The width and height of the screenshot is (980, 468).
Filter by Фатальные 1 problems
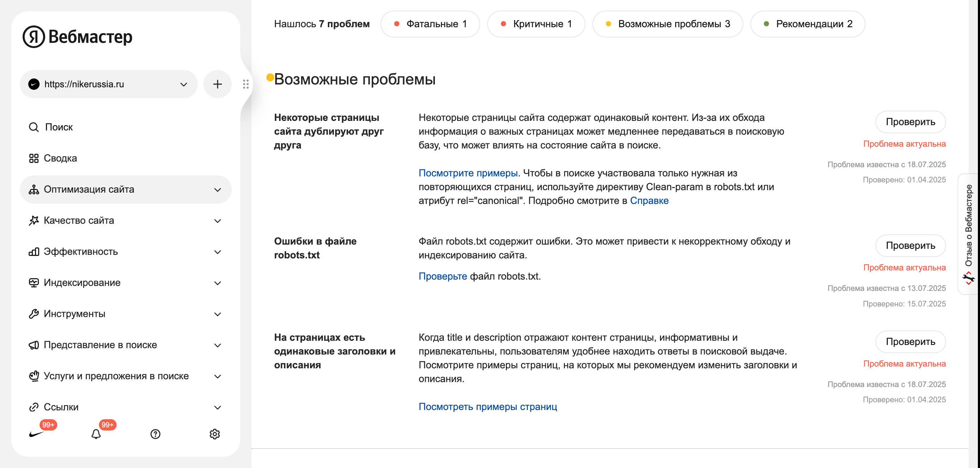(x=430, y=24)
